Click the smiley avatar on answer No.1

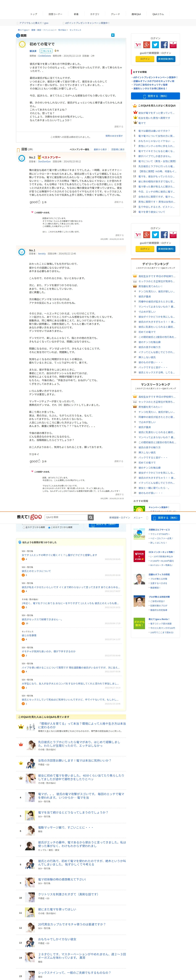pos(22,252)
